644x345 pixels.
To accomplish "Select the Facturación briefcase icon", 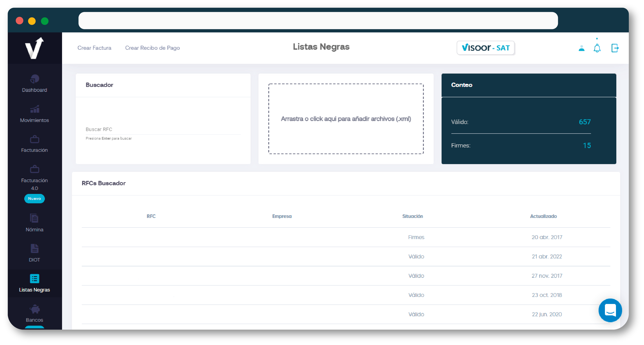I will pyautogui.click(x=35, y=139).
